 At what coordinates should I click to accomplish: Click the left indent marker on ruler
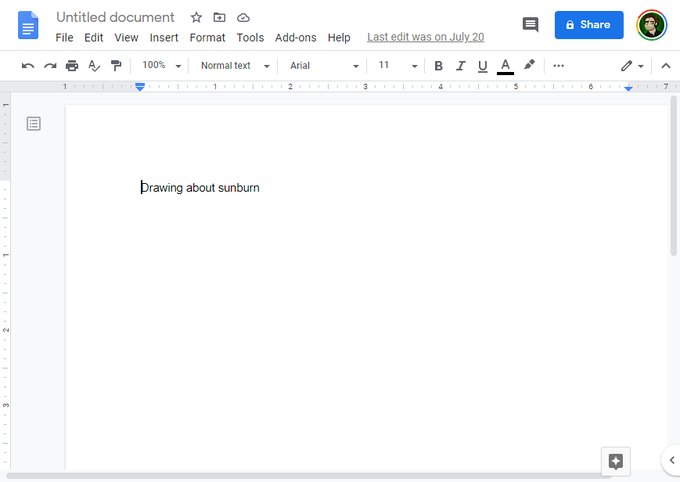[x=140, y=87]
